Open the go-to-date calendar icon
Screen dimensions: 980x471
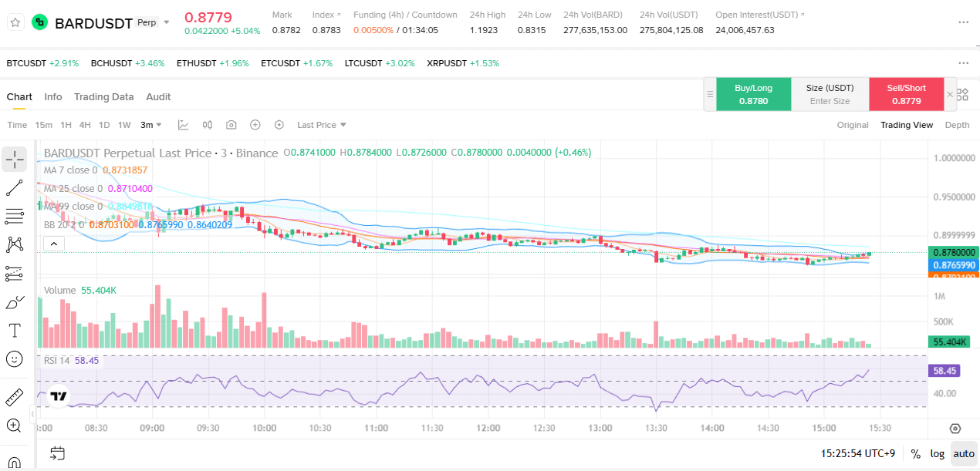click(x=58, y=453)
